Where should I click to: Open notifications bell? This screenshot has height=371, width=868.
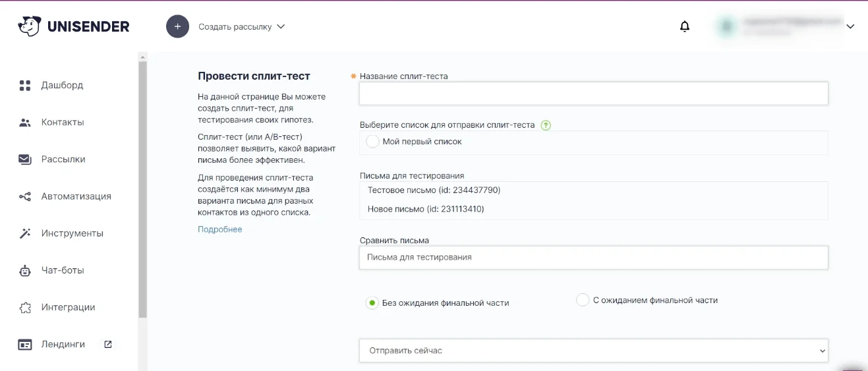point(685,26)
